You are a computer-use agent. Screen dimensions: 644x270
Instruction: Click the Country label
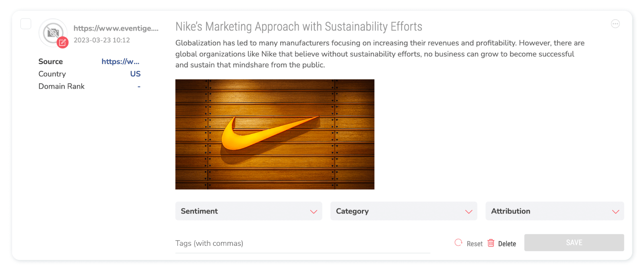pos(52,74)
